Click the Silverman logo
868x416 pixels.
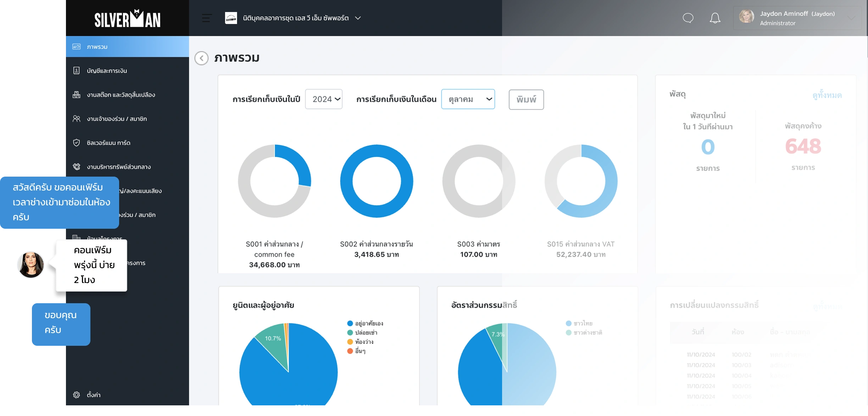(x=127, y=18)
